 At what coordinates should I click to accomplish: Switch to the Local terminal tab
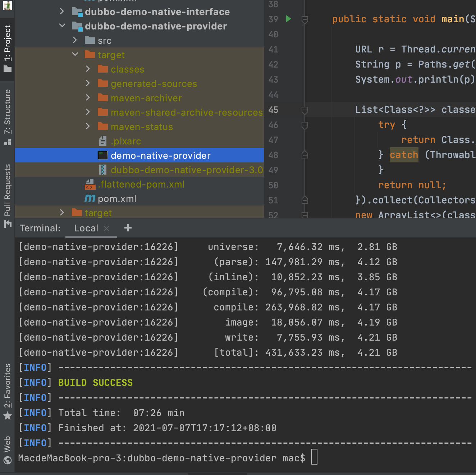(x=86, y=228)
